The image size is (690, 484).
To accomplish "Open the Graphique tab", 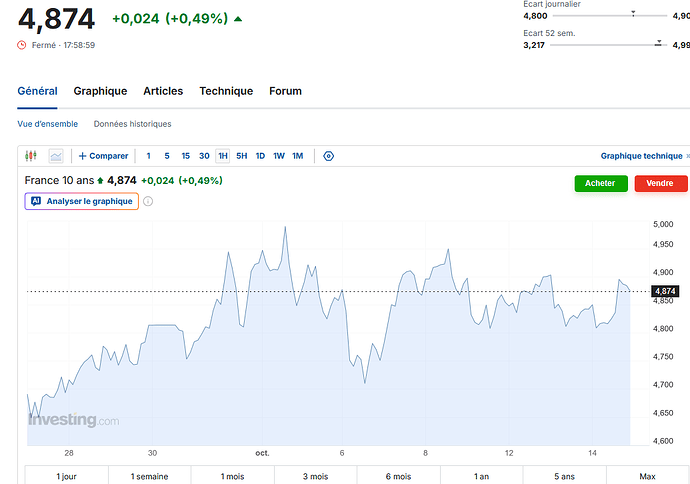I will 100,91.
